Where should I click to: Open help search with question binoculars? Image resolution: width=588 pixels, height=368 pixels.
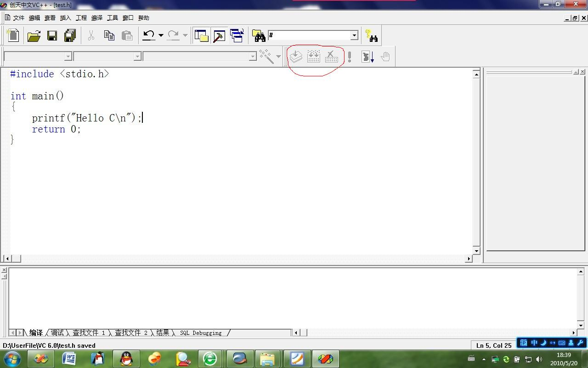pos(371,35)
